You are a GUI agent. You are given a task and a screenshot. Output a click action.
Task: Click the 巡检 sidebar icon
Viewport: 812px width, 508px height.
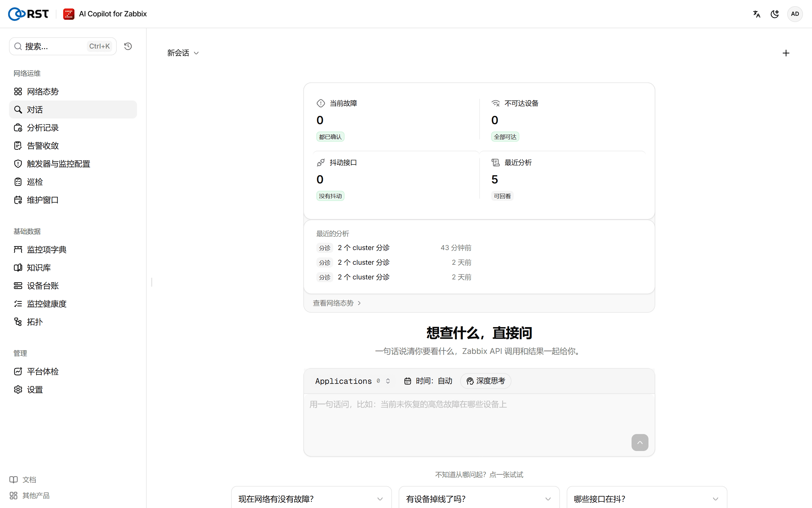point(18,182)
